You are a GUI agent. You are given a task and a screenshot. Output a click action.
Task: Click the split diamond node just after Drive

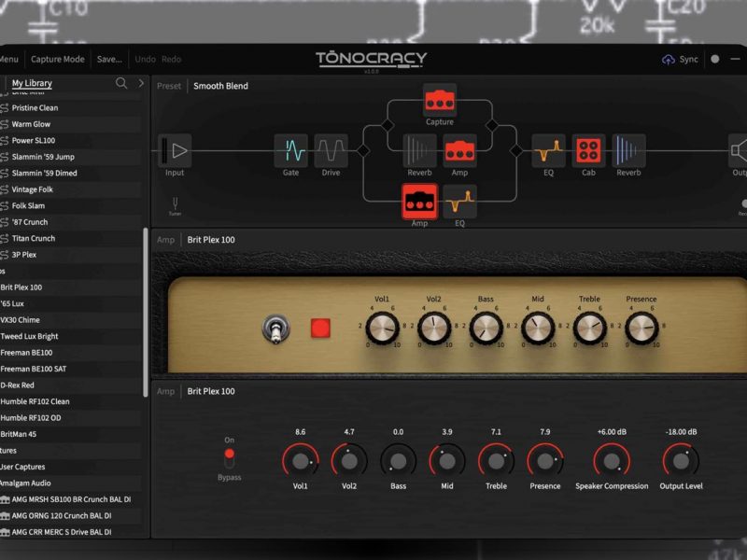point(363,150)
